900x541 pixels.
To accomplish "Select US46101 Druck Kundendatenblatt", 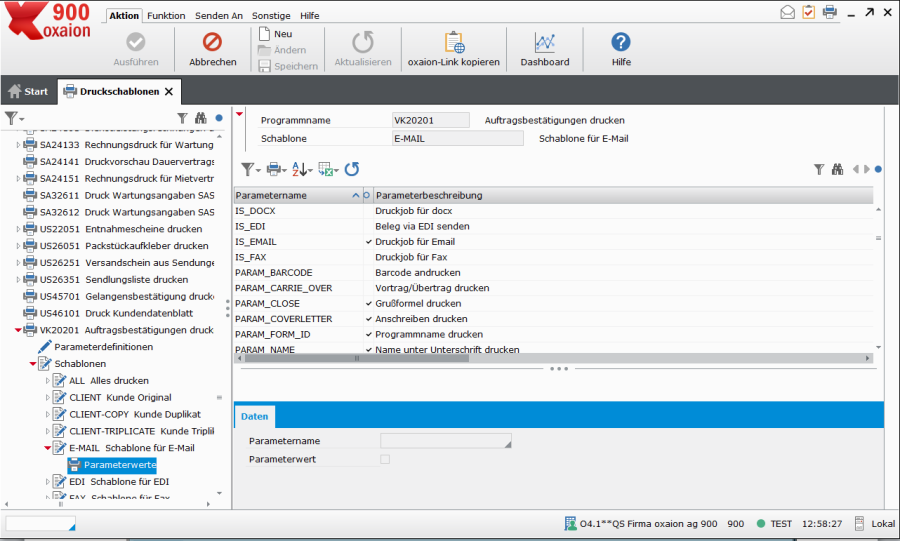I will click(x=116, y=313).
